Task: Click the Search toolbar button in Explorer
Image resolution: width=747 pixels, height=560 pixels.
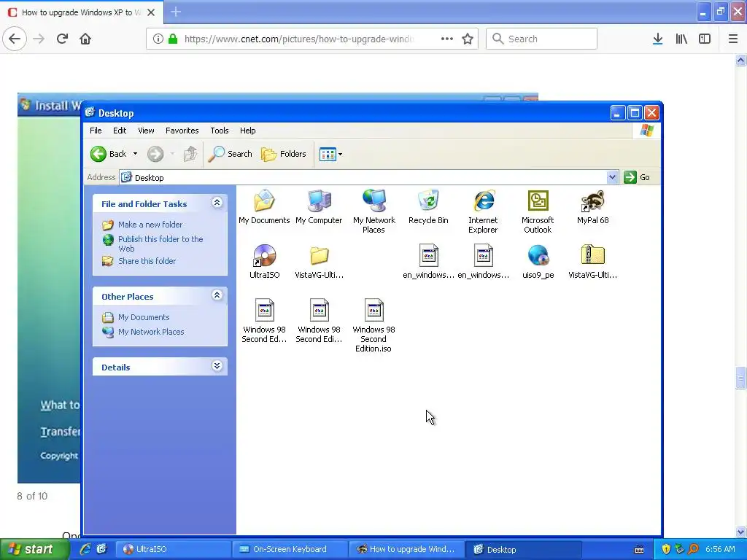Action: pos(231,154)
